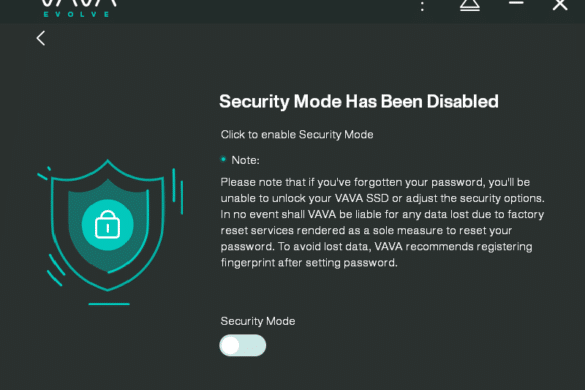Enable the Security Mode toggle switch

pos(243,345)
